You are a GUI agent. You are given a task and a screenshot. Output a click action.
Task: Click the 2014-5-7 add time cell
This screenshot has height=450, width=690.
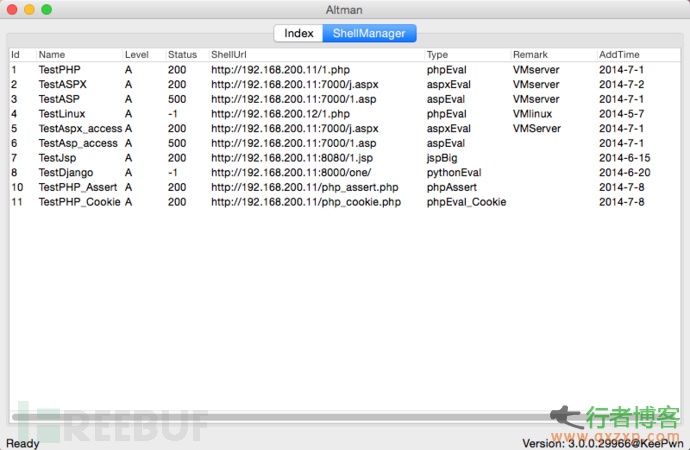pyautogui.click(x=621, y=113)
